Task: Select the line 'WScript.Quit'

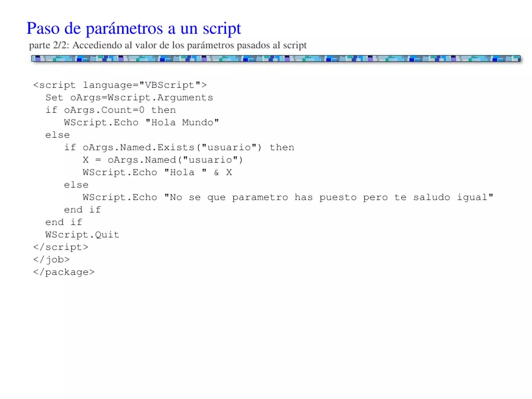Action: [82, 235]
